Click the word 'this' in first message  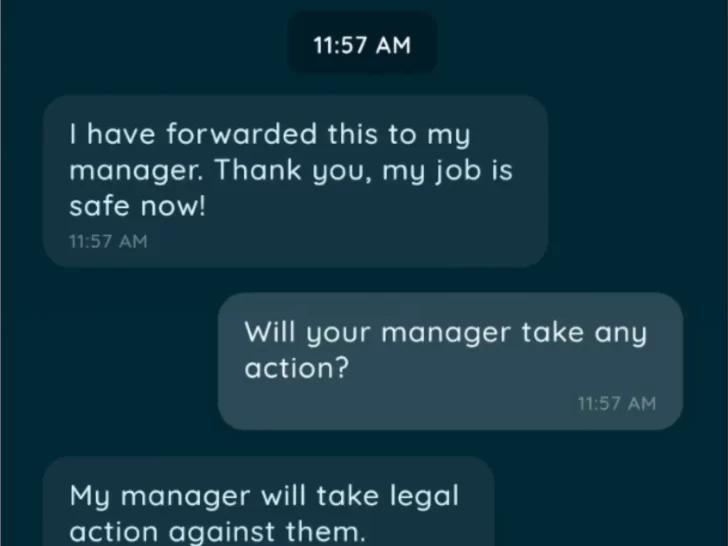pos(353,134)
